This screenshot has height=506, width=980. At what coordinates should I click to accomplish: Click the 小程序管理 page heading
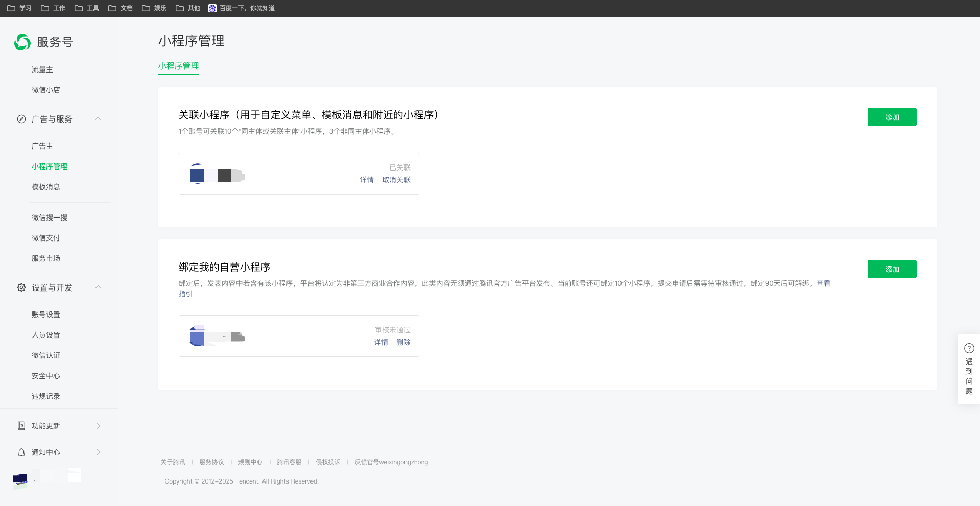click(192, 41)
